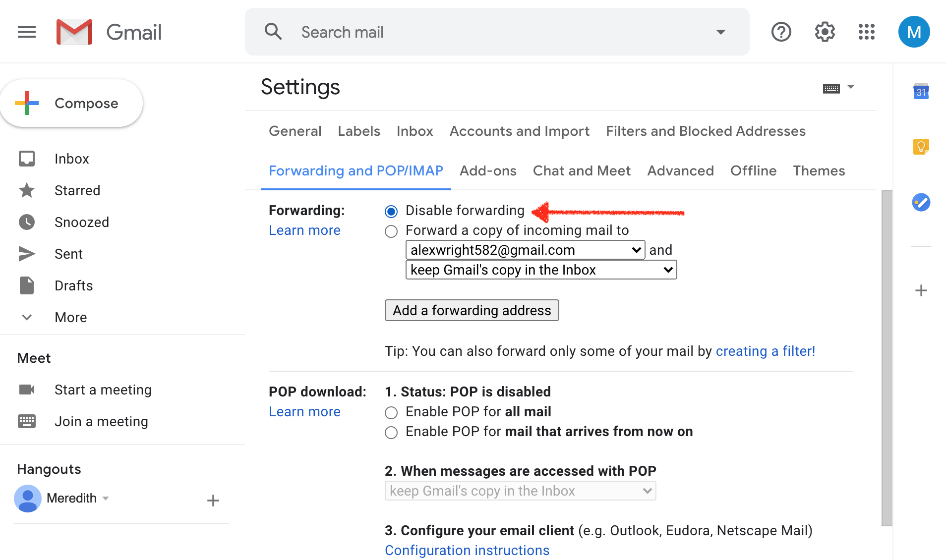The width and height of the screenshot is (946, 560).
Task: Open the Chat and Meet tab
Action: tap(582, 170)
